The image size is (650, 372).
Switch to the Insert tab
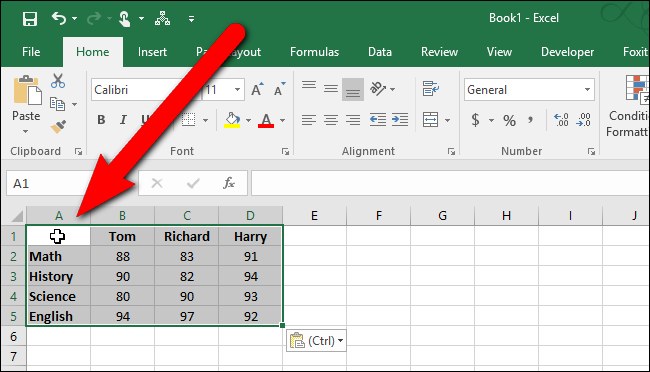pyautogui.click(x=152, y=52)
